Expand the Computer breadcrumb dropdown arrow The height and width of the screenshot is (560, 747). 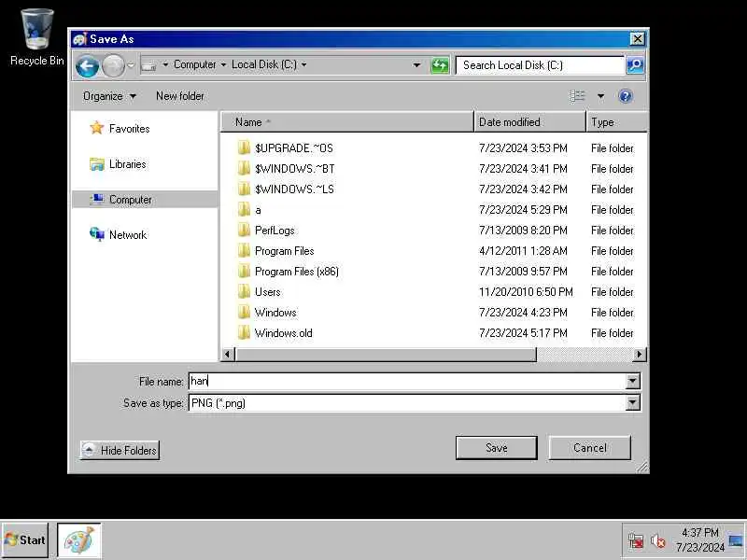(x=223, y=64)
